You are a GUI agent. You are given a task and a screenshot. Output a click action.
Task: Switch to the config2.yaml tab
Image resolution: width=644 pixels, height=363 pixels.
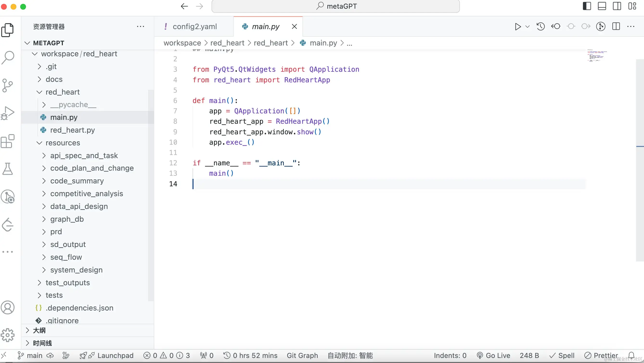pyautogui.click(x=194, y=26)
